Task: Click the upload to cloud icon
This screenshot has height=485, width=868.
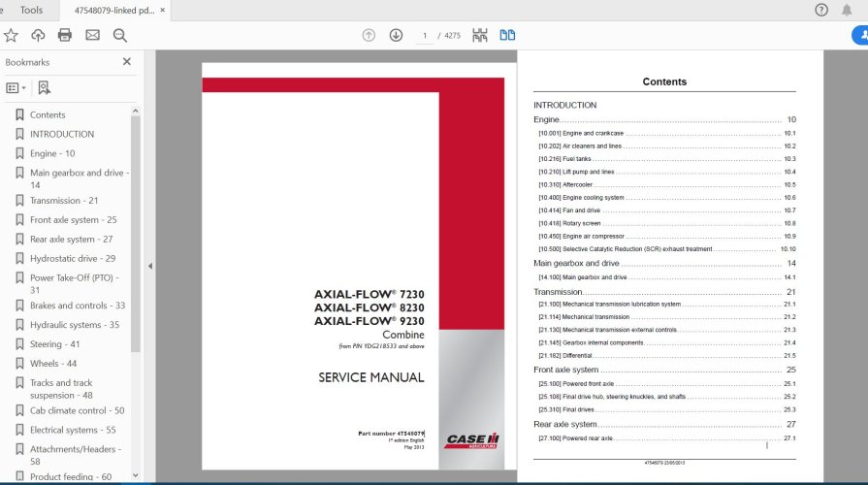Action: coord(38,36)
